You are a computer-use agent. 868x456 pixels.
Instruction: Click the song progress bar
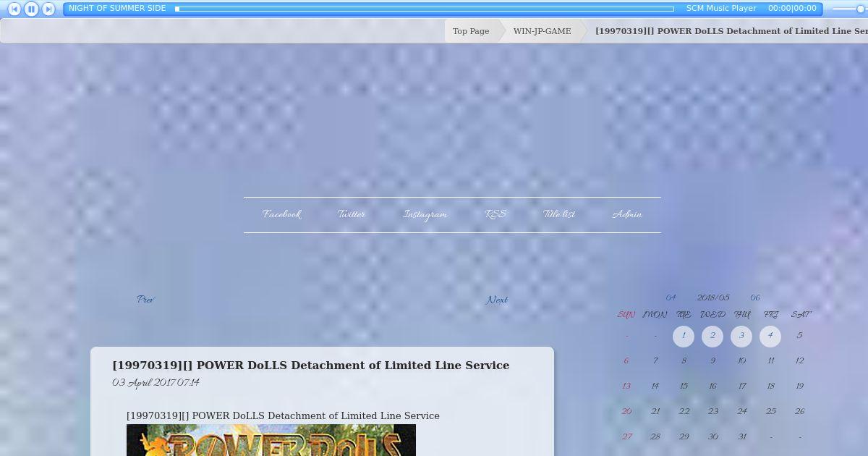pyautogui.click(x=425, y=9)
